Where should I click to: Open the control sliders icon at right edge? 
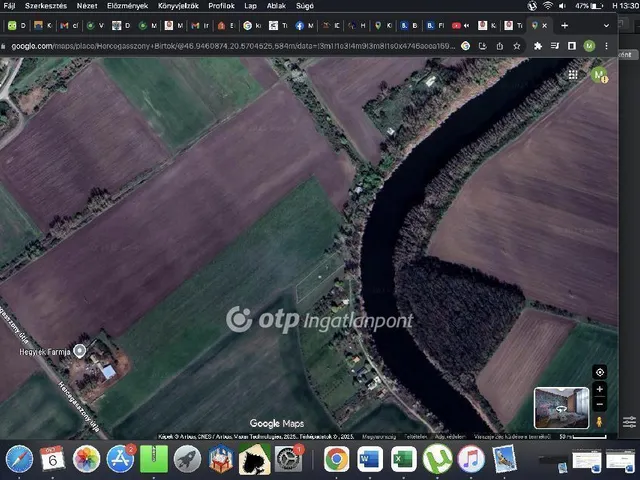[x=629, y=422]
